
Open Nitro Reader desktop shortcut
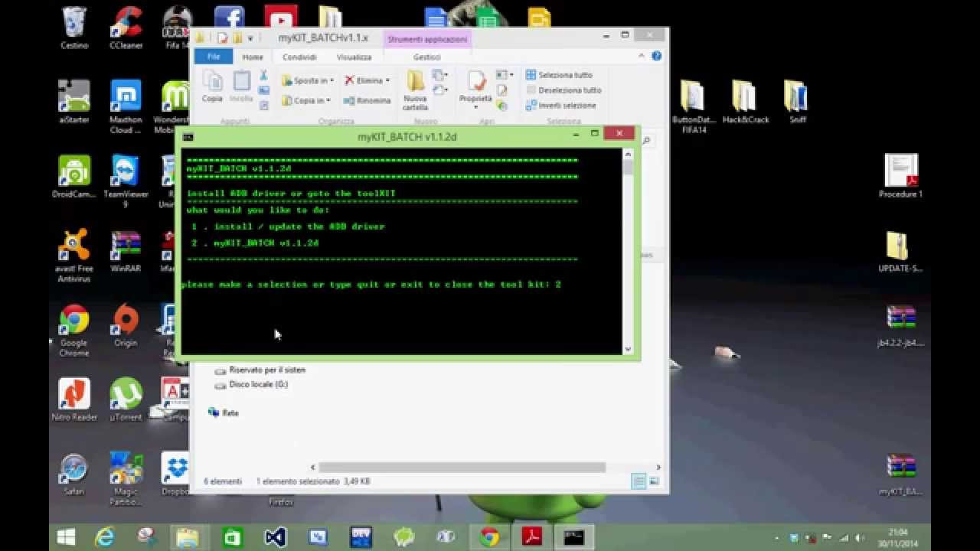coord(74,399)
